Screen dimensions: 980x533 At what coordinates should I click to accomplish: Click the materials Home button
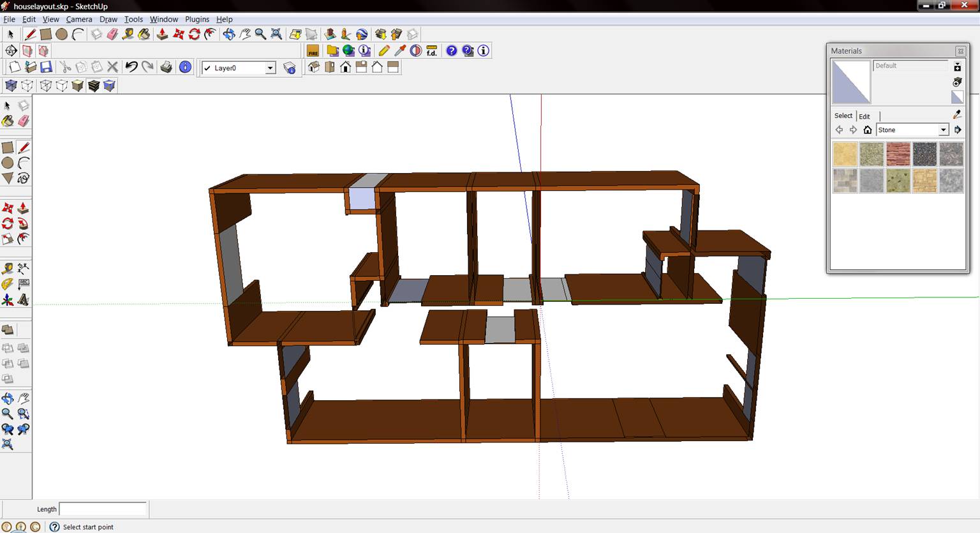[x=867, y=130]
